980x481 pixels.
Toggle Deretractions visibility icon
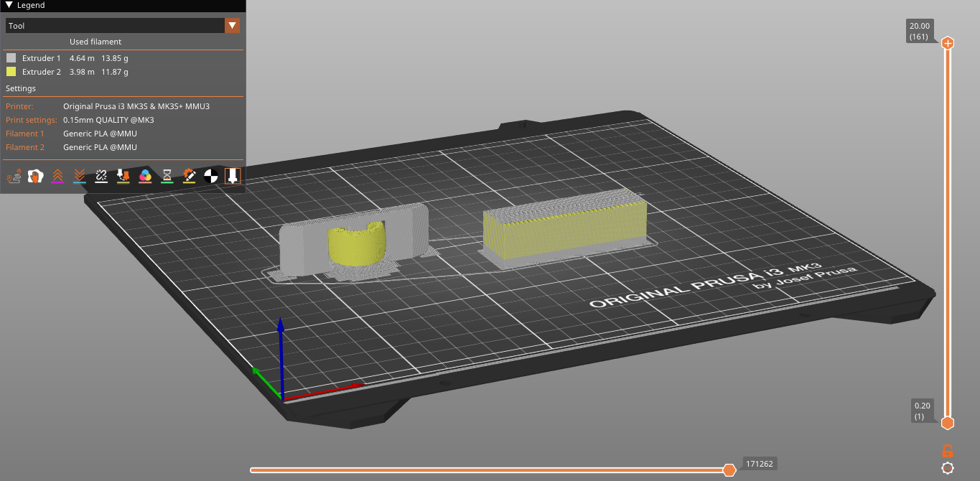(x=80, y=176)
